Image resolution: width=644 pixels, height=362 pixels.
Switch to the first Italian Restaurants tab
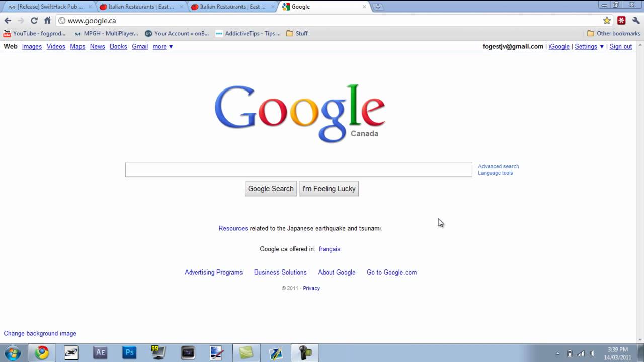pyautogui.click(x=141, y=7)
